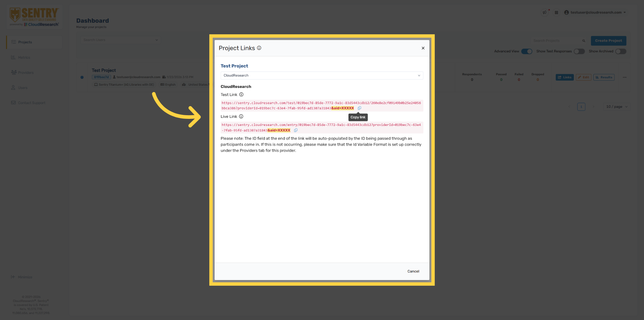Open the Metrics sidebar icon
644x320 pixels.
pos(13,57)
